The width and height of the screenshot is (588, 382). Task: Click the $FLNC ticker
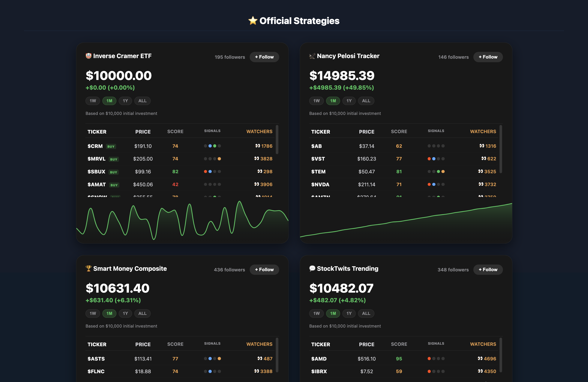96,371
